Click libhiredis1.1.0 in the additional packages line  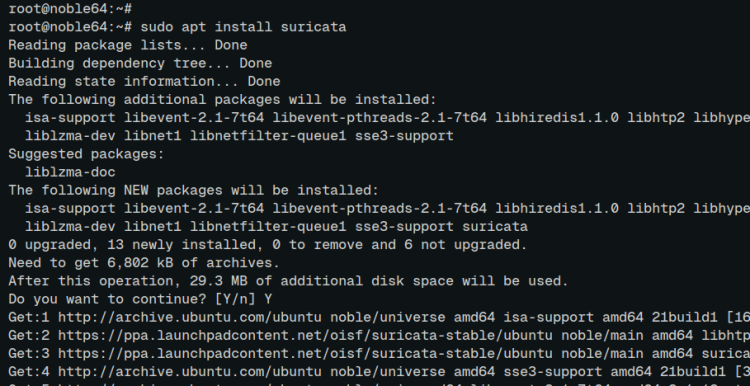(557, 118)
